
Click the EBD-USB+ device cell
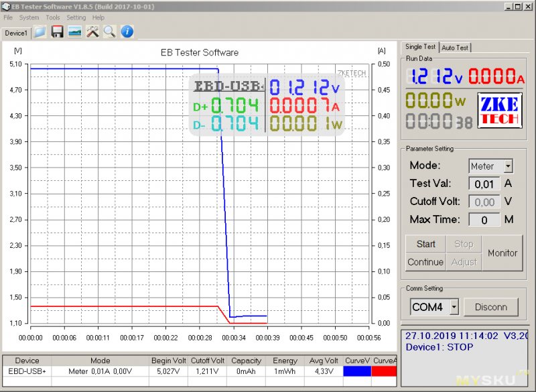tap(27, 371)
